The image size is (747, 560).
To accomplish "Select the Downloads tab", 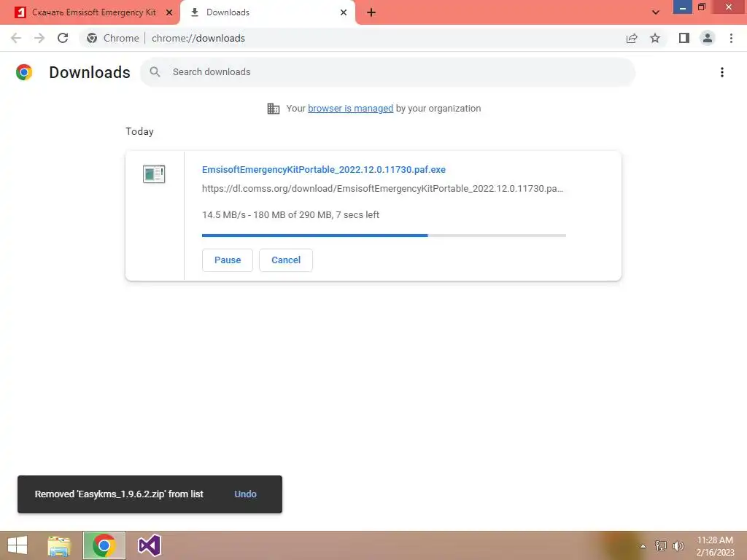I will pyautogui.click(x=268, y=12).
